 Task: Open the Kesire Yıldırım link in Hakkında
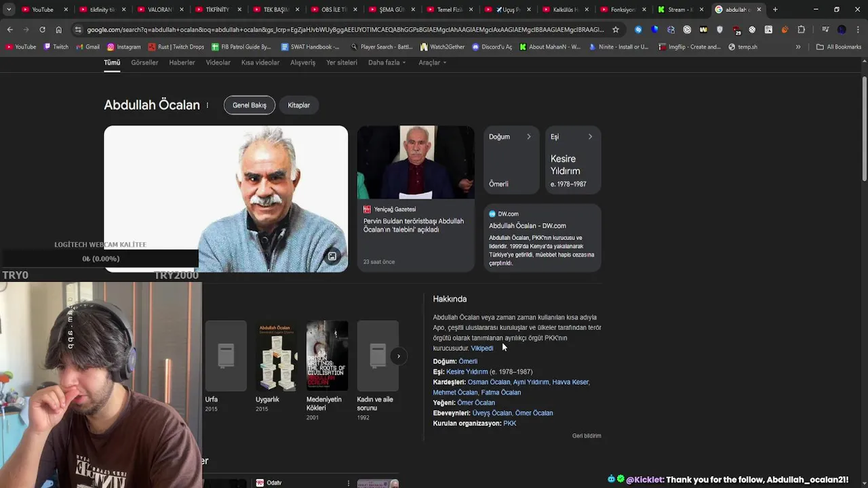467,372
